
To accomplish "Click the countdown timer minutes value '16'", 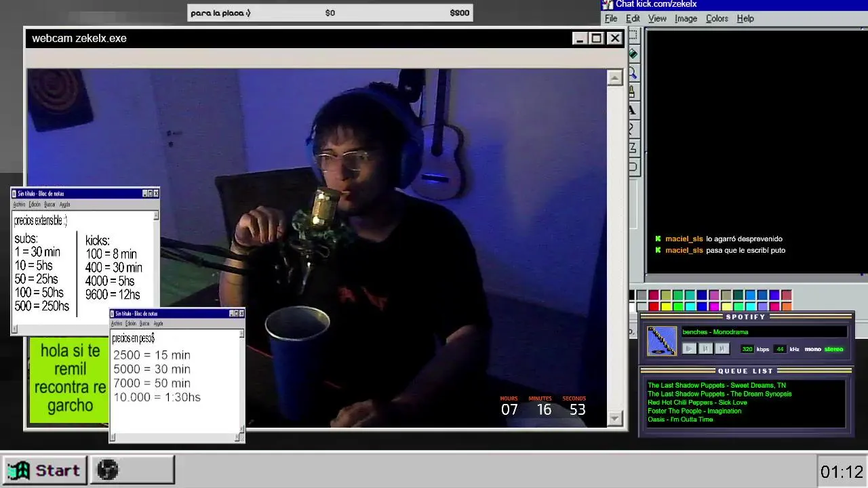I will pyautogui.click(x=544, y=409).
